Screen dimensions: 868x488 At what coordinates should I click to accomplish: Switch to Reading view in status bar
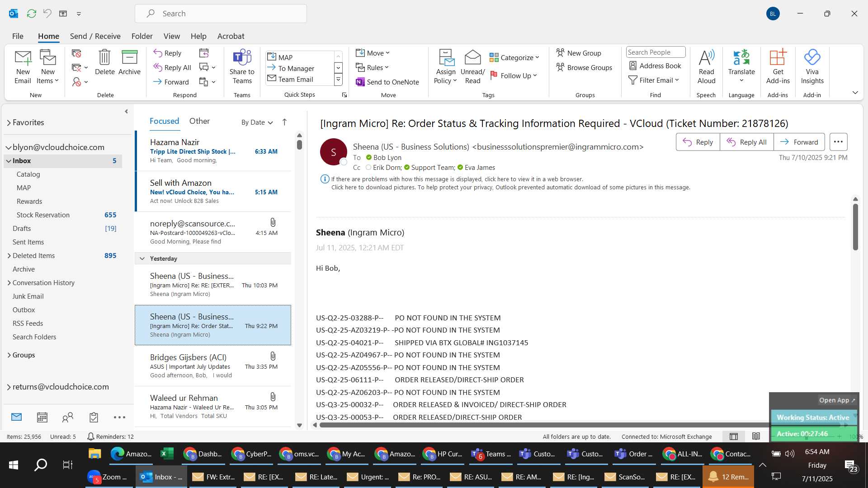coord(756,436)
